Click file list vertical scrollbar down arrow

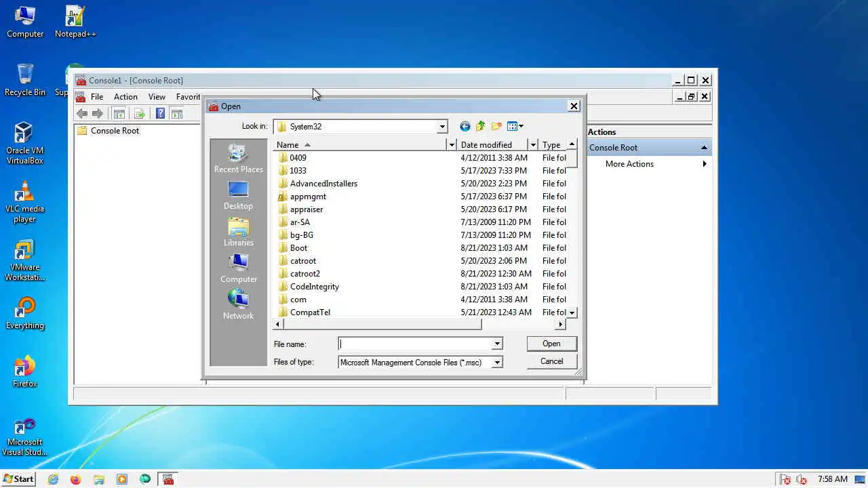[x=572, y=312]
